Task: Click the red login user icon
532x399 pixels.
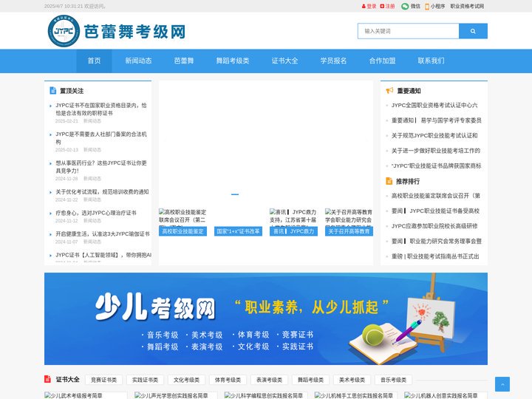Action: tap(364, 6)
